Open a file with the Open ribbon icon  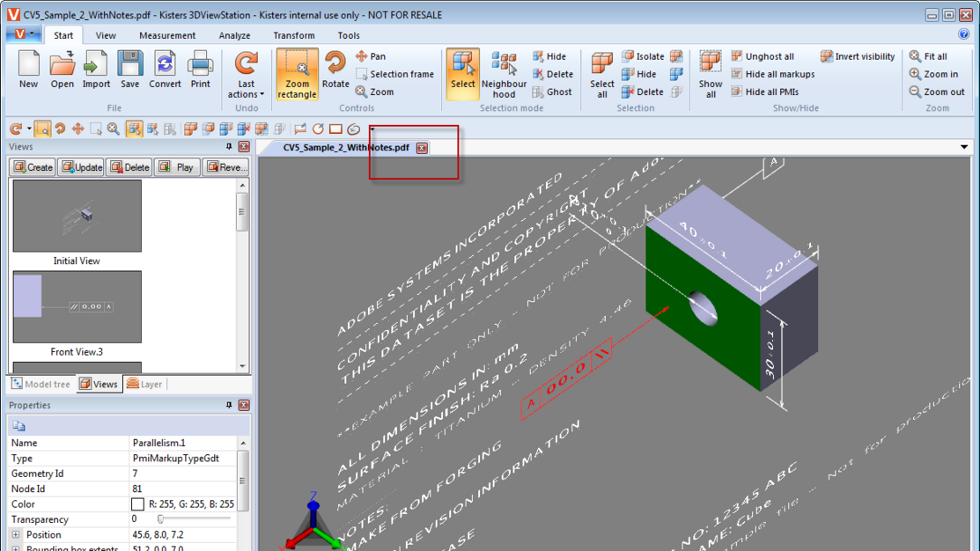(62, 70)
